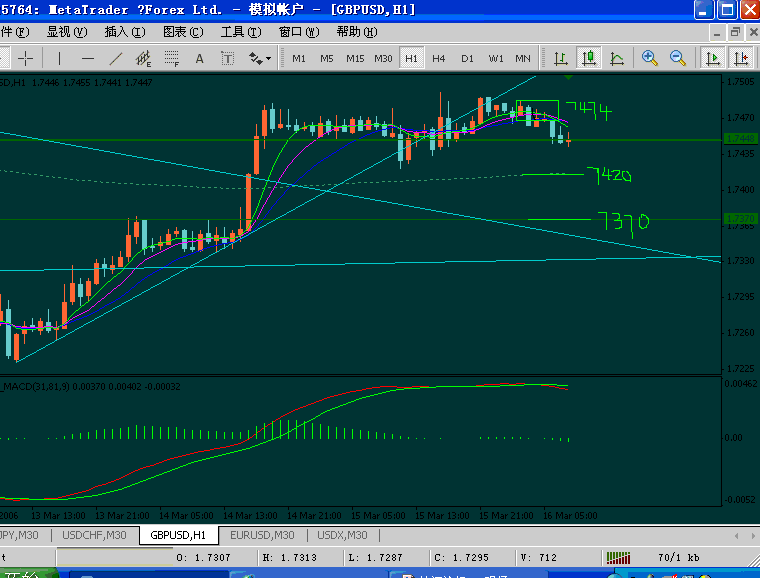Click the V: 712 volume field
This screenshot has height=578, width=760.
tap(539, 558)
